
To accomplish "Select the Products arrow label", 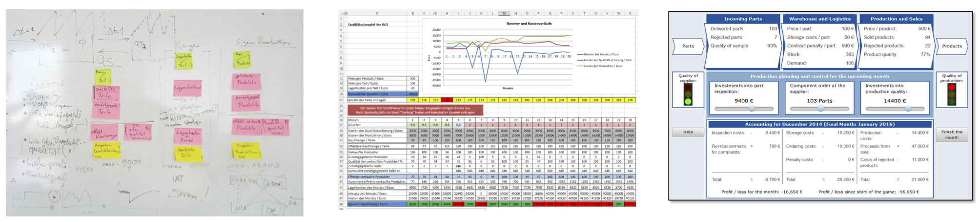I will click(951, 46).
